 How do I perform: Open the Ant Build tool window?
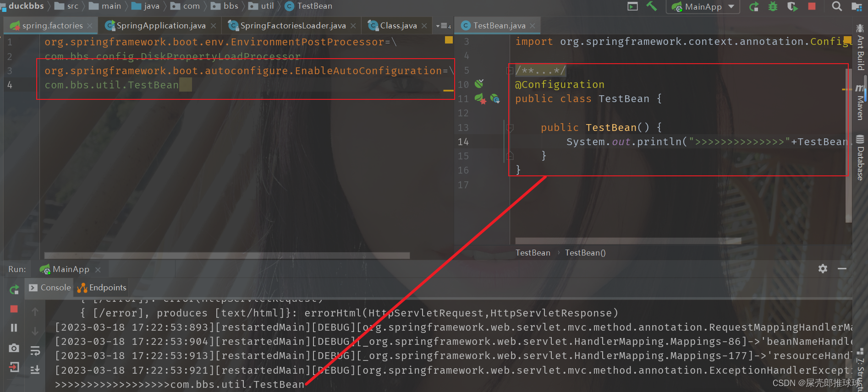[860, 47]
